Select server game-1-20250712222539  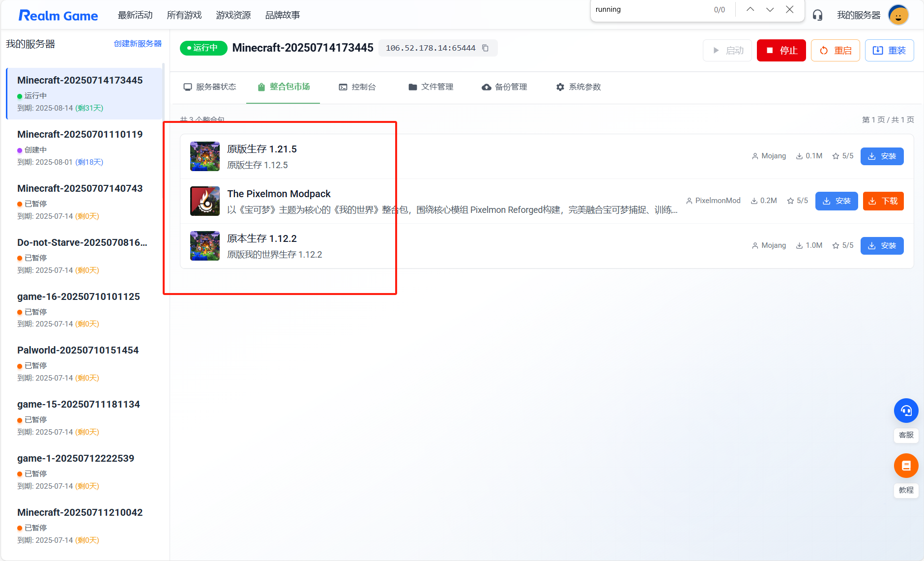pos(85,472)
